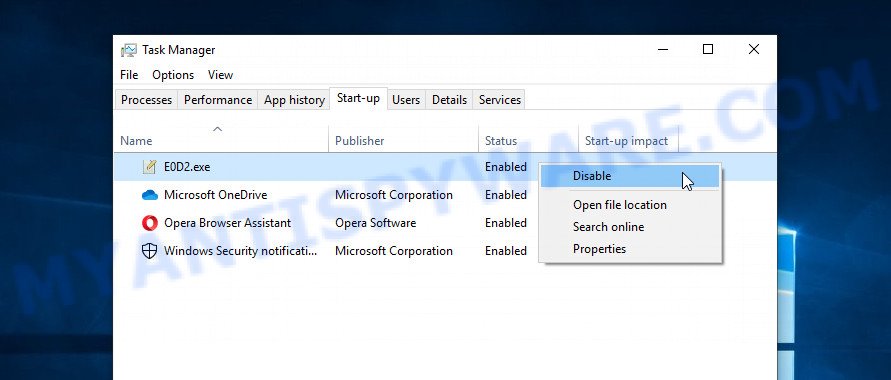Screen dimensions: 891x380
Task: Choose Search online in context menu
Action: pyautogui.click(x=630, y=227)
